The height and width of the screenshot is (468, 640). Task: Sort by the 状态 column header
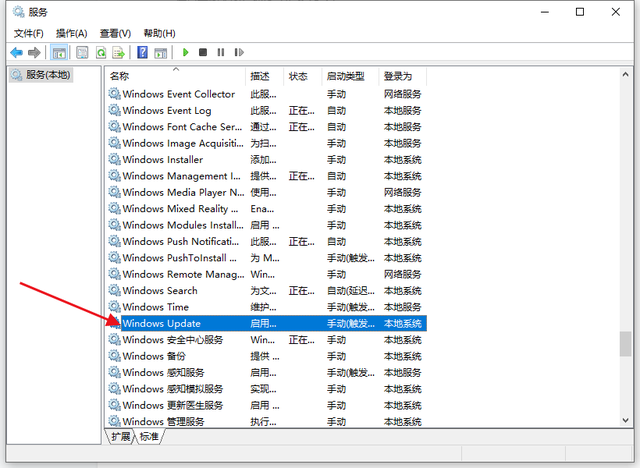[302, 76]
